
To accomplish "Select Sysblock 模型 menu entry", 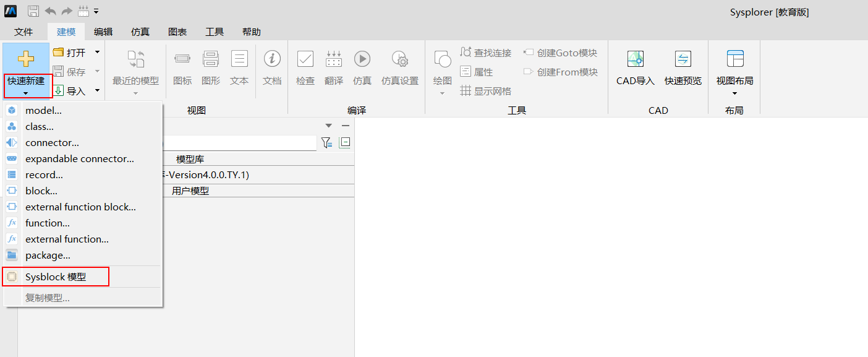I will pos(83,277).
